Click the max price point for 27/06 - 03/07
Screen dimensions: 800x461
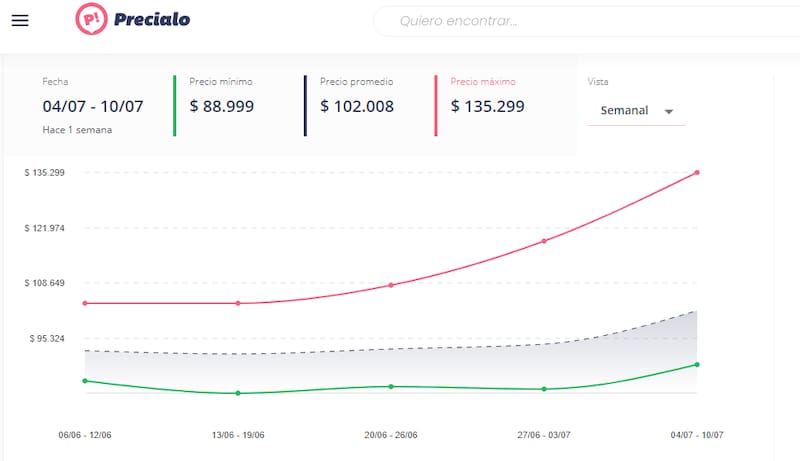coord(544,241)
